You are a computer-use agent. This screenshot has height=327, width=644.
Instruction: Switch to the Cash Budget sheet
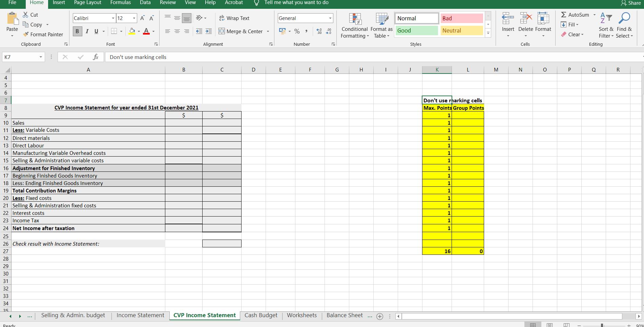tap(261, 315)
